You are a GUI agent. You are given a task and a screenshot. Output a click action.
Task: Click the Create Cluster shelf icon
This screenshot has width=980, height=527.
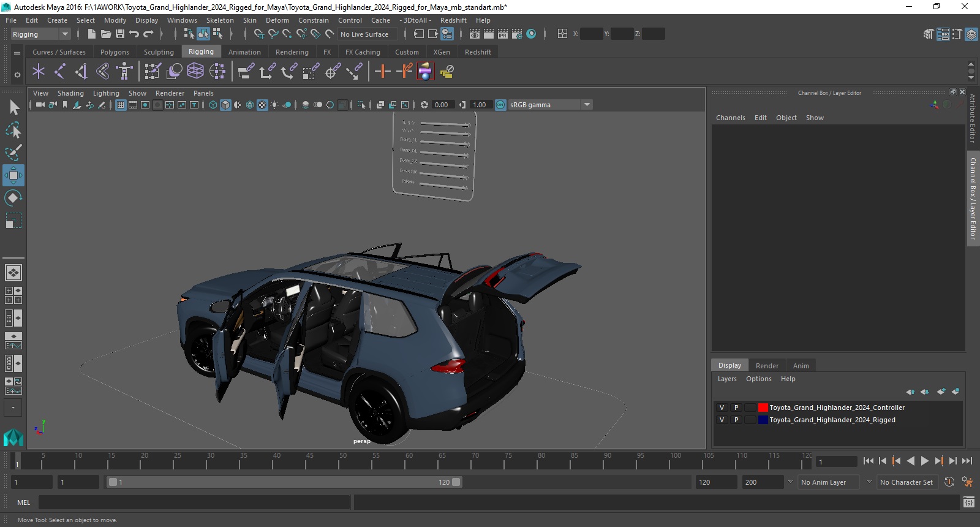coord(217,72)
